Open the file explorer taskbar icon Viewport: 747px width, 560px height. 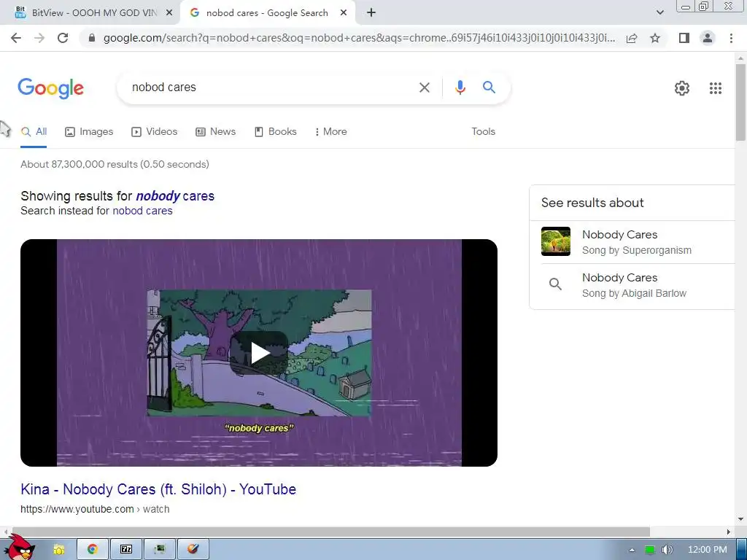(x=58, y=550)
